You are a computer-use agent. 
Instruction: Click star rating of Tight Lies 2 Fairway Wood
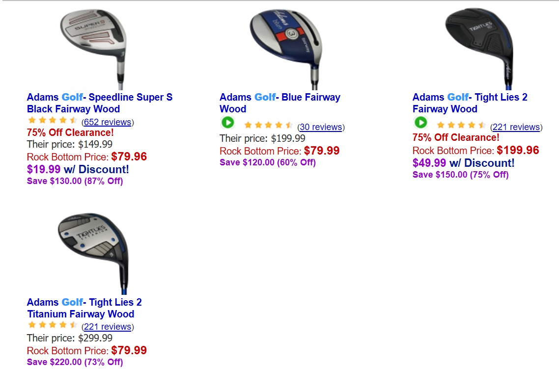click(461, 126)
